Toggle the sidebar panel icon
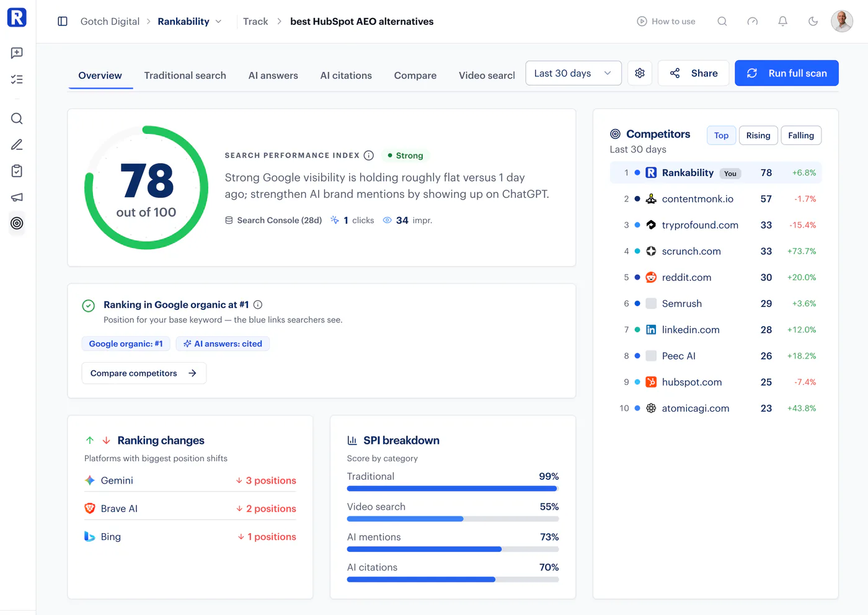The height and width of the screenshot is (615, 868). (63, 22)
